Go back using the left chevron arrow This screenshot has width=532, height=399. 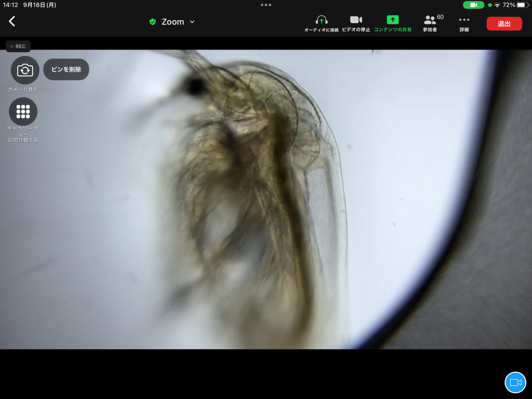click(x=12, y=21)
